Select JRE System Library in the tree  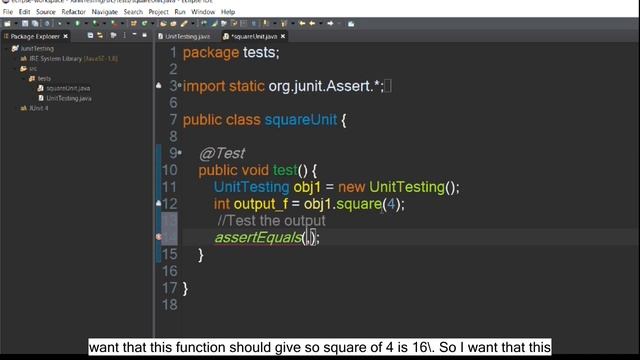pos(69,59)
